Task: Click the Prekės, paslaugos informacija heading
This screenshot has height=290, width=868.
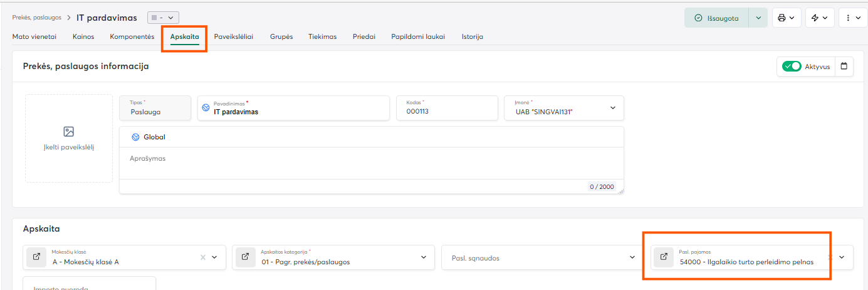Action: tap(86, 66)
